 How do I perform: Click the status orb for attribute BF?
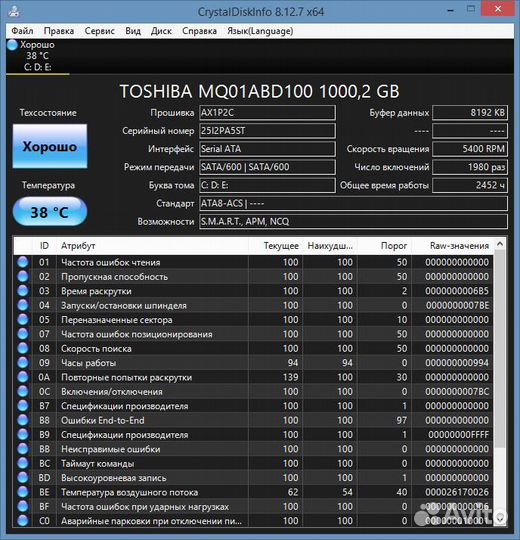pos(23,506)
